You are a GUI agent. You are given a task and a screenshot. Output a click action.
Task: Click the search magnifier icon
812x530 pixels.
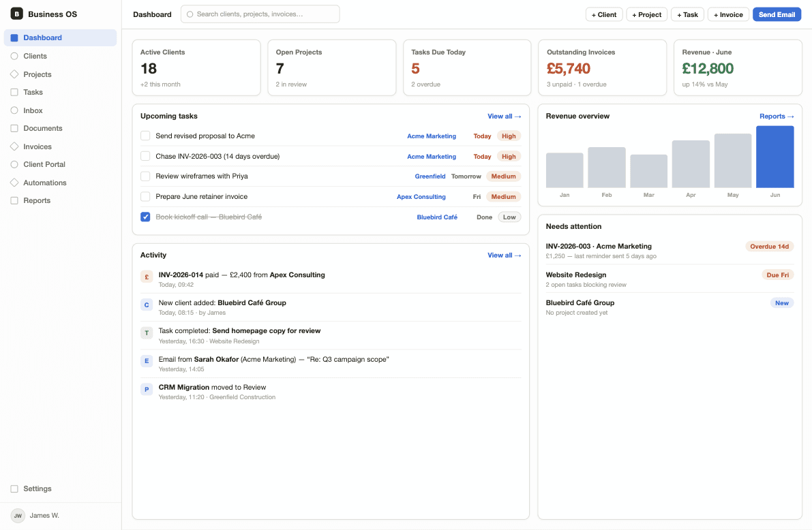click(x=190, y=14)
